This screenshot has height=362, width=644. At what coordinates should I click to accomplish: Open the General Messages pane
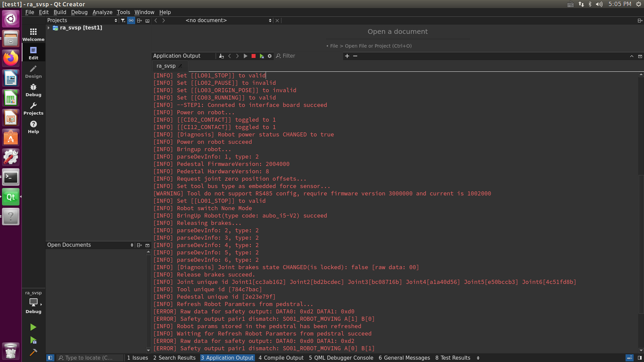pyautogui.click(x=404, y=358)
